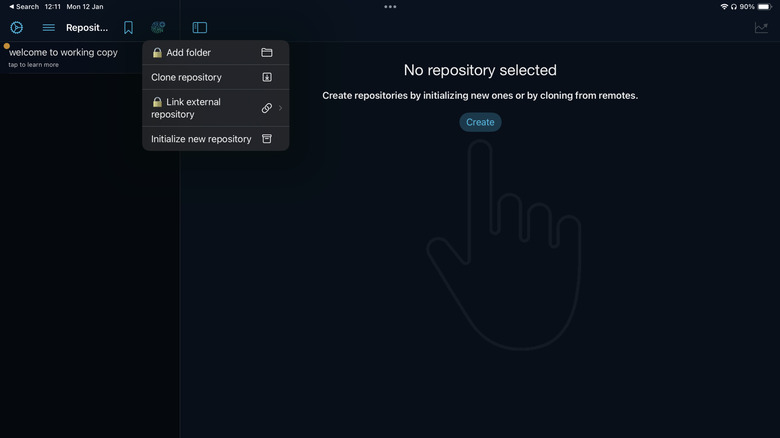Choose Clone repository from the menu
Image resolution: width=780 pixels, height=438 pixels.
[215, 77]
